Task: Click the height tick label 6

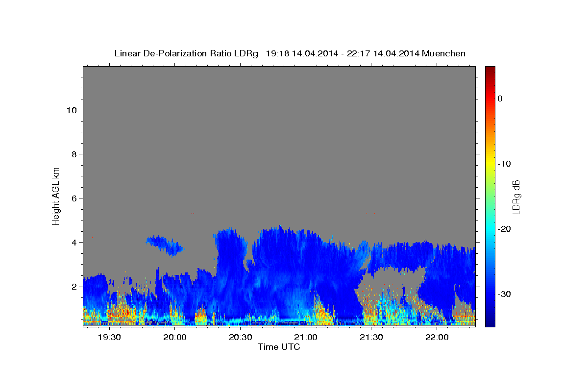Action: (73, 198)
